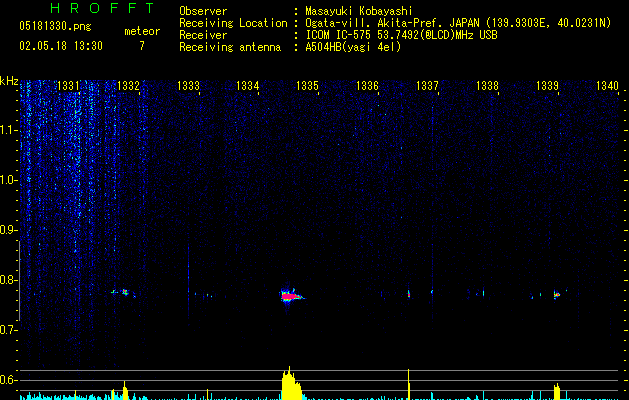
Task: Click the 1340 time axis label
Action: [x=607, y=86]
